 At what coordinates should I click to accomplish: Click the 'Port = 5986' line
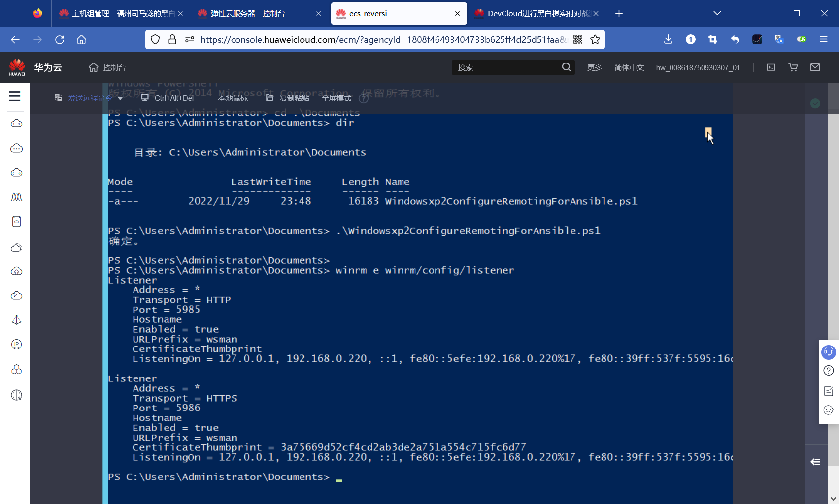coord(166,408)
